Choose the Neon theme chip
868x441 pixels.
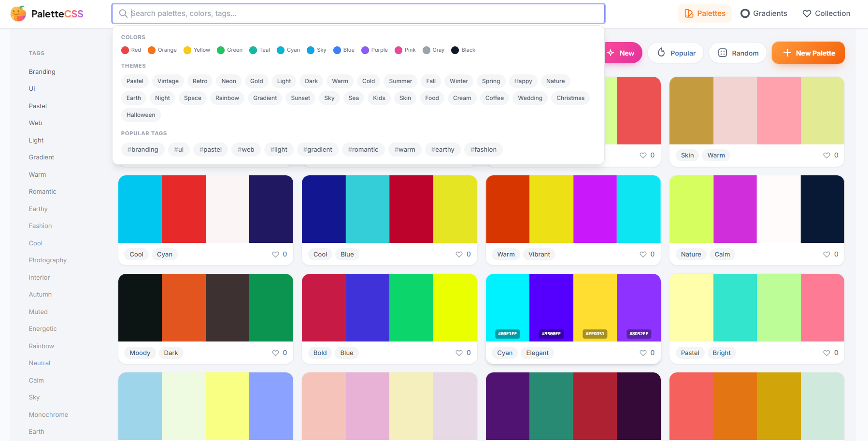[229, 81]
